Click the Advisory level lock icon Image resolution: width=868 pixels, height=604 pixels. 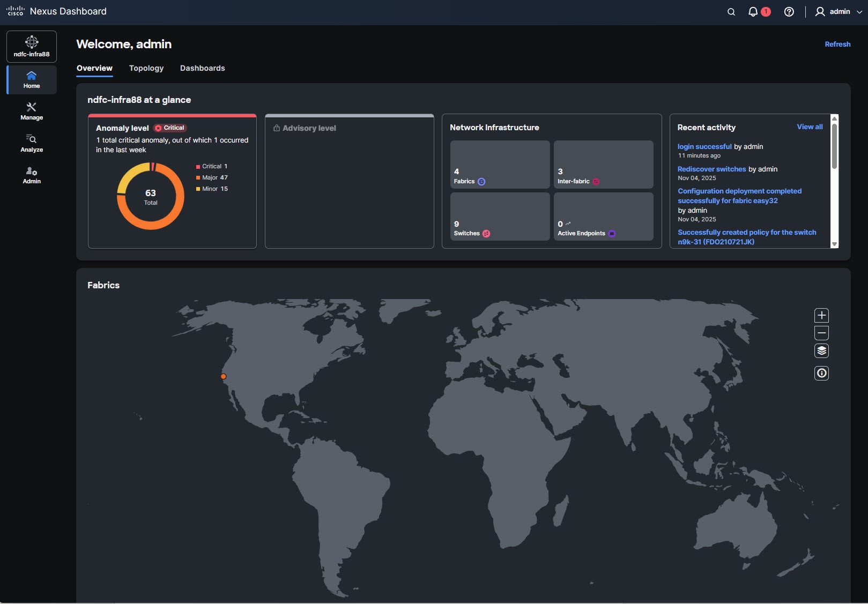click(x=277, y=128)
